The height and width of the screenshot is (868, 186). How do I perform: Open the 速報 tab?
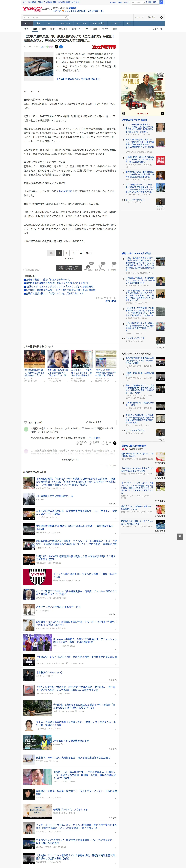pyautogui.click(x=38, y=24)
